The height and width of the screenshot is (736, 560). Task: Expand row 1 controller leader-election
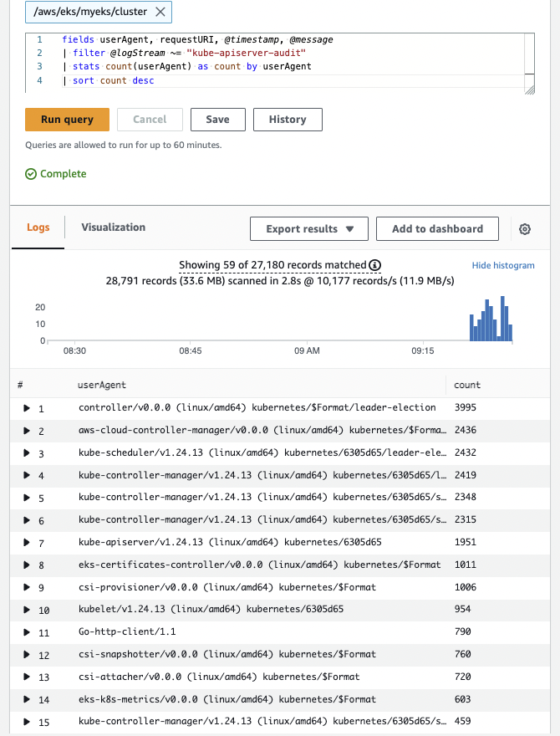coord(27,408)
